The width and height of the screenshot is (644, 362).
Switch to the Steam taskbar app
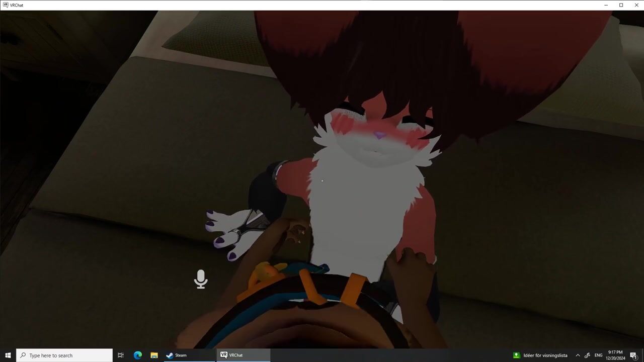pos(176,355)
